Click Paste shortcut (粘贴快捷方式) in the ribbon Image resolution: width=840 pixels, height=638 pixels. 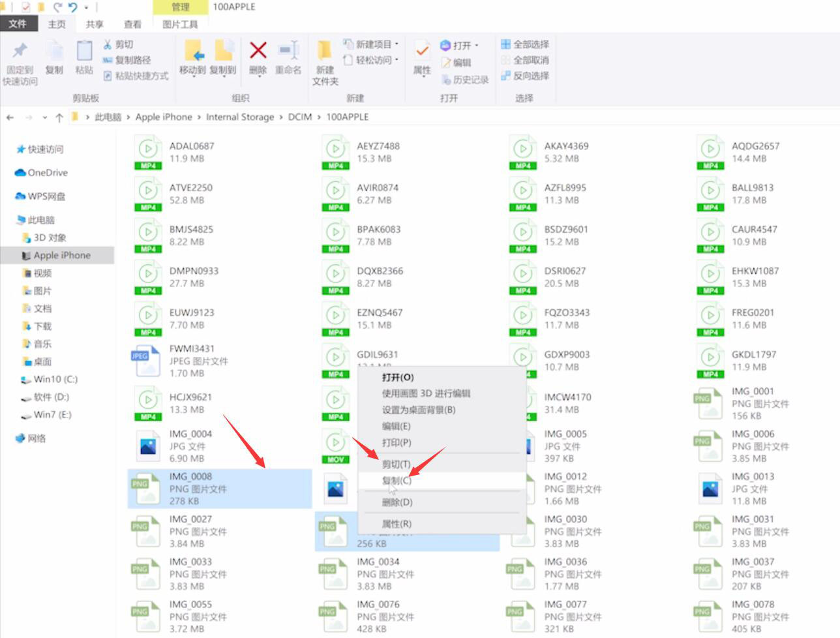(x=136, y=76)
